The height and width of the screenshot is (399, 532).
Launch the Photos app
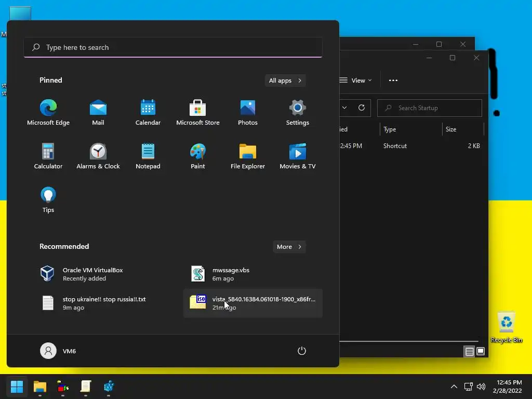tap(248, 113)
